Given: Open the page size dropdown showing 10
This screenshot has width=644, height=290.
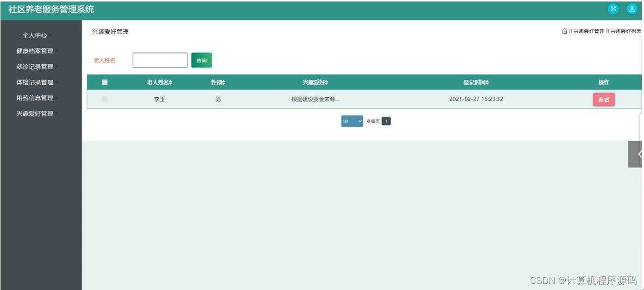Looking at the screenshot, I should pyautogui.click(x=352, y=121).
